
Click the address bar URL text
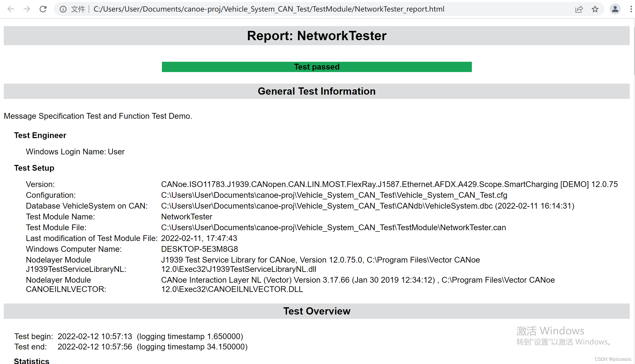(x=269, y=9)
